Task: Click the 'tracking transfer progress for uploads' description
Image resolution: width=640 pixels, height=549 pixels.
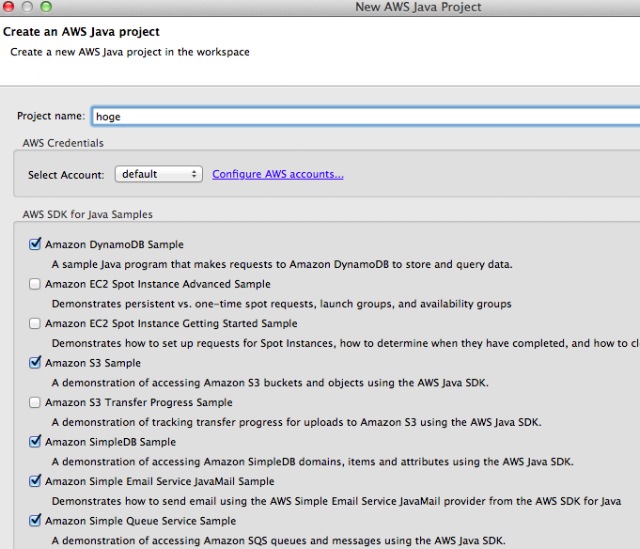Action: pyautogui.click(x=297, y=422)
